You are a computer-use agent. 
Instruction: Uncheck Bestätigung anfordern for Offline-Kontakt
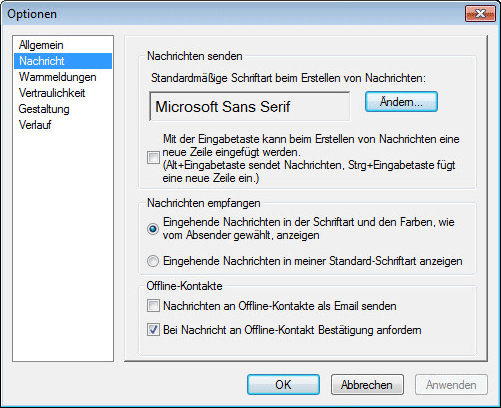[153, 330]
